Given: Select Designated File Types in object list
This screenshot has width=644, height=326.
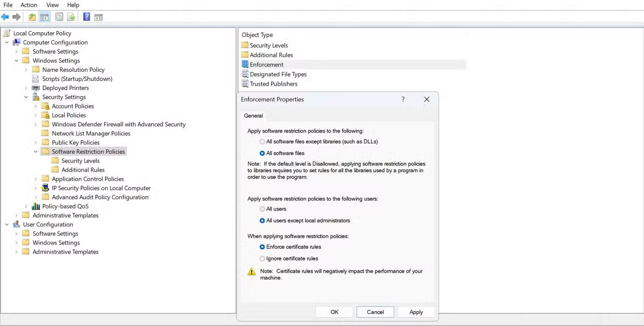Looking at the screenshot, I should point(278,74).
